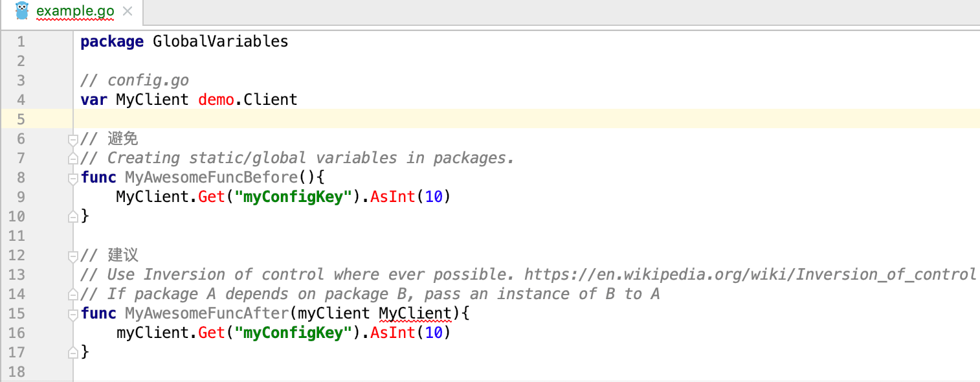Screen dimensions: 980x382
Task: Click line number 5 in the gutter
Action: (20, 119)
